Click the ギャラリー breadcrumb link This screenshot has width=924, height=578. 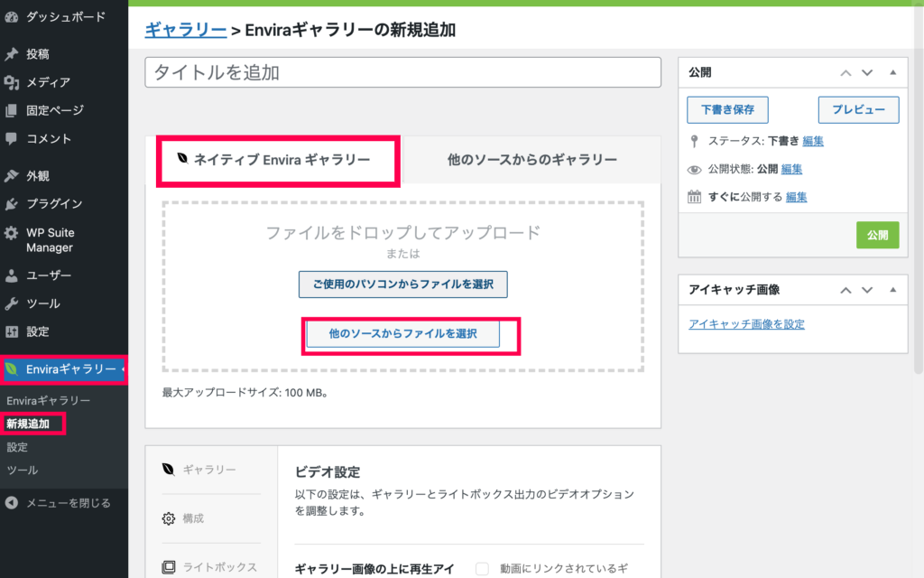tap(186, 30)
